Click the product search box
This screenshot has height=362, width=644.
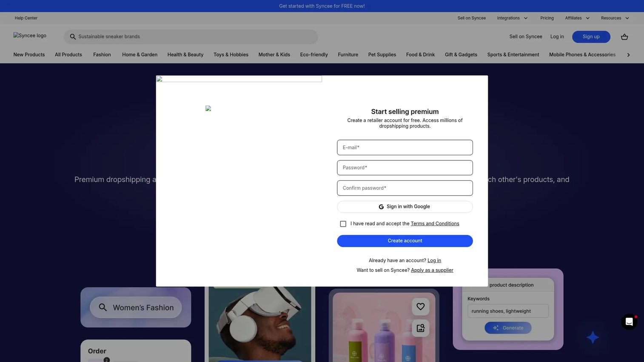coord(191,37)
